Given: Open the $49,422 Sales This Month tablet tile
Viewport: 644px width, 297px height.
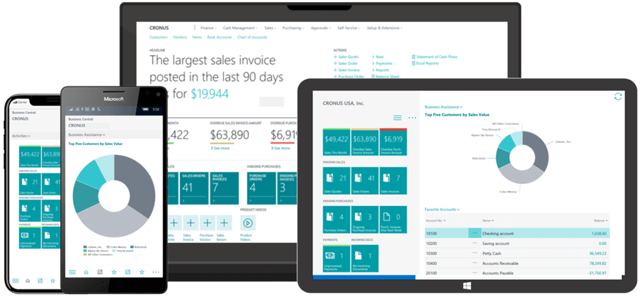Looking at the screenshot, I should 336,142.
